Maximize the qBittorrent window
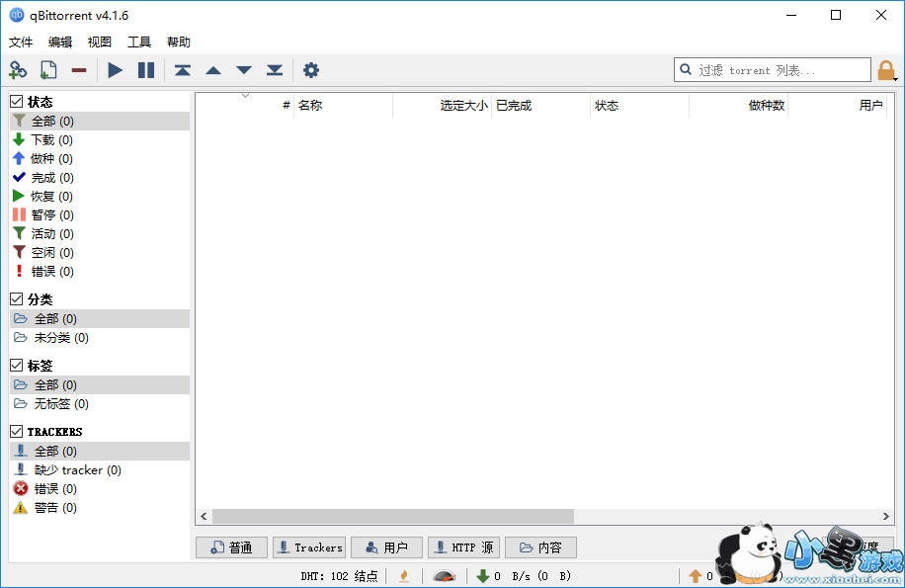This screenshot has width=905, height=588. [x=836, y=15]
